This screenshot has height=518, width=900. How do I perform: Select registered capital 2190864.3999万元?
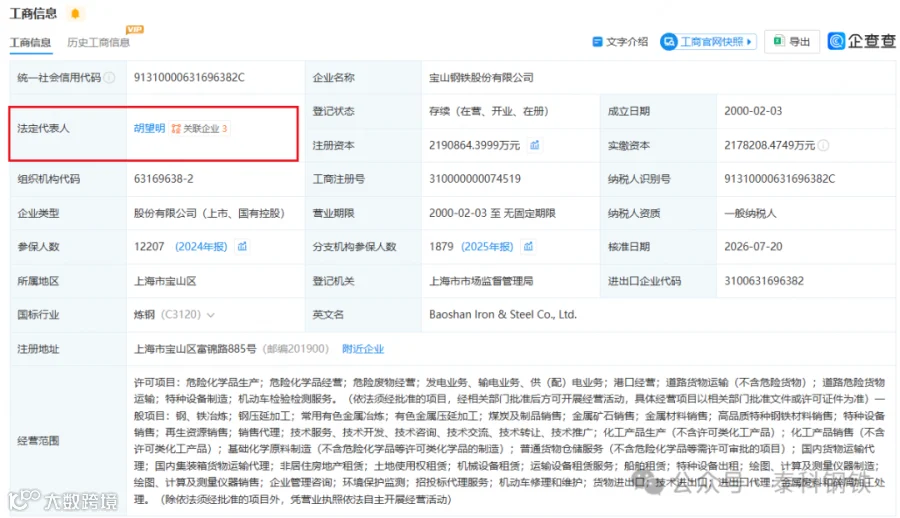pos(475,145)
